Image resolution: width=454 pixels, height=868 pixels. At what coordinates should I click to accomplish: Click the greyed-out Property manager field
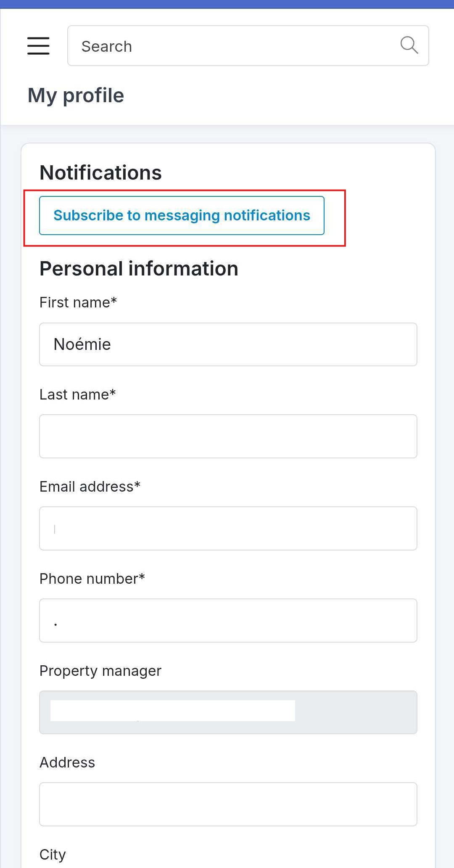[228, 712]
